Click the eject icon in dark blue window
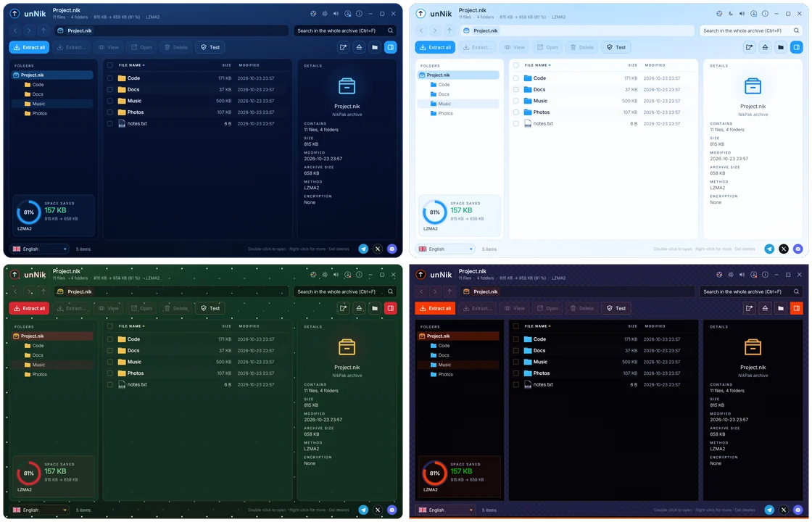This screenshot has height=522, width=812. coord(359,47)
